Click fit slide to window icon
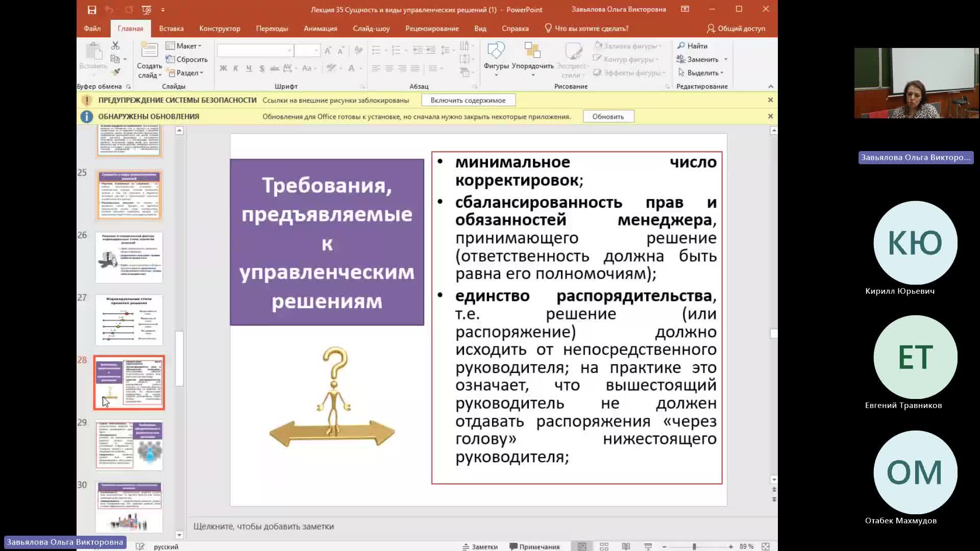Screen dimensions: 980x551 765,546
